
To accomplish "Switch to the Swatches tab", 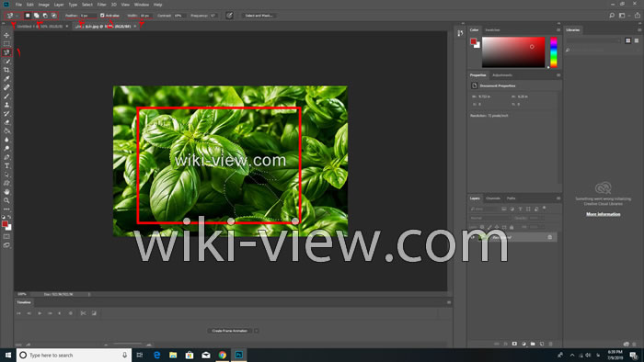I will 492,30.
